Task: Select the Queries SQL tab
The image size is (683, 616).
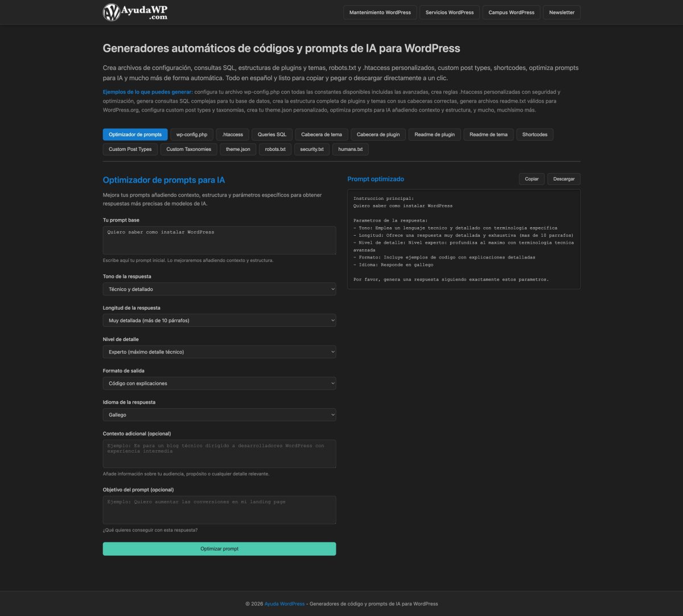Action: pos(271,134)
